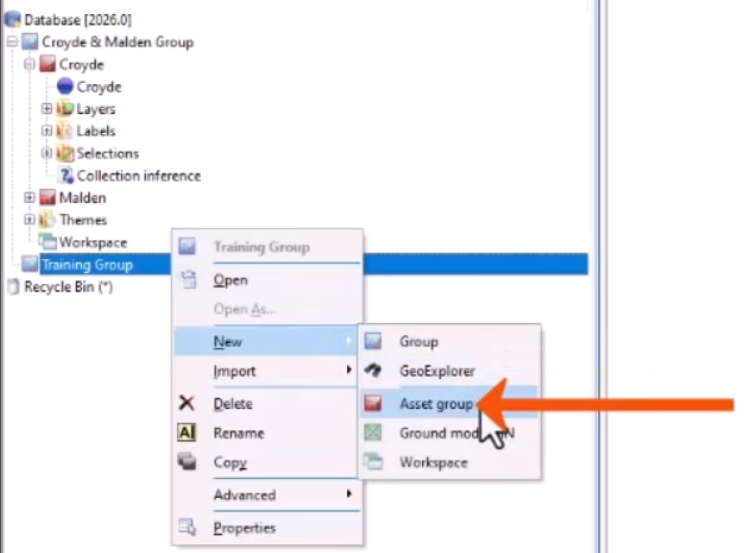Click the Recycle Bin icon
Screen dimensions: 744x553
coord(14,287)
